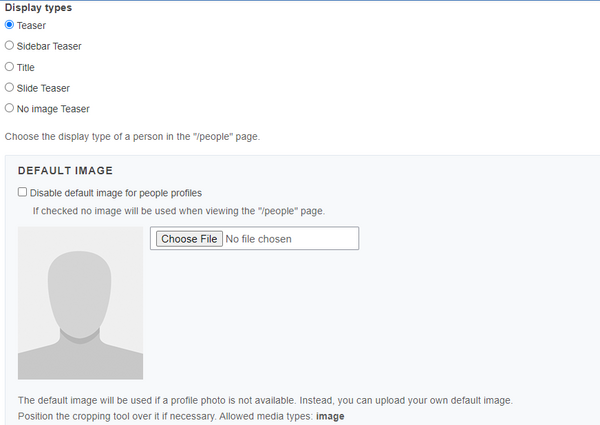Viewport: 600px width, 425px height.
Task: Click the "If checked no image" description text
Action: (178, 210)
